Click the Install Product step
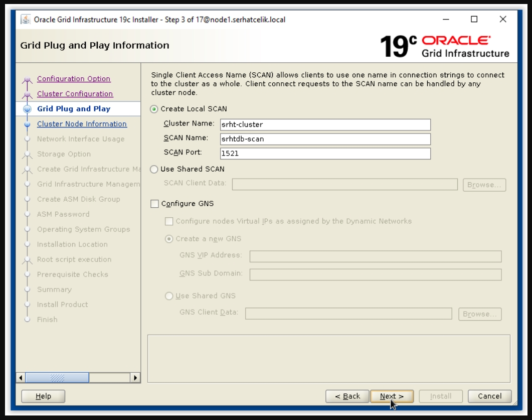 tap(63, 305)
